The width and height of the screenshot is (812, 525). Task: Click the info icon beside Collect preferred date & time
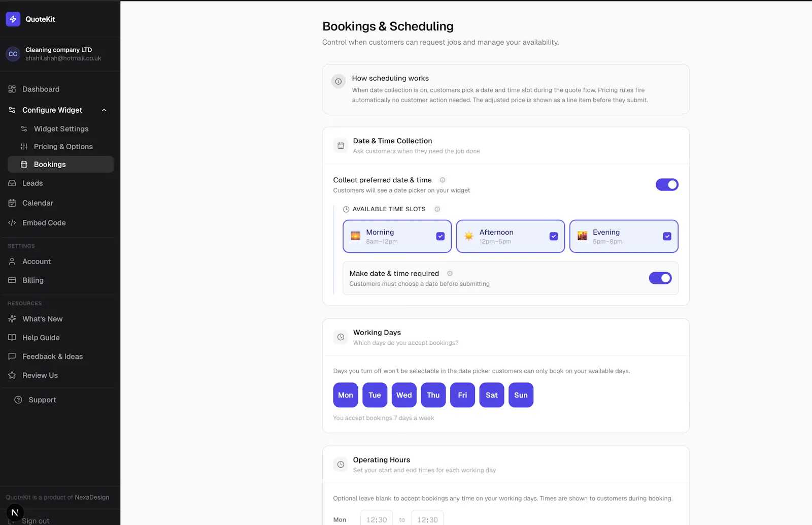443,180
